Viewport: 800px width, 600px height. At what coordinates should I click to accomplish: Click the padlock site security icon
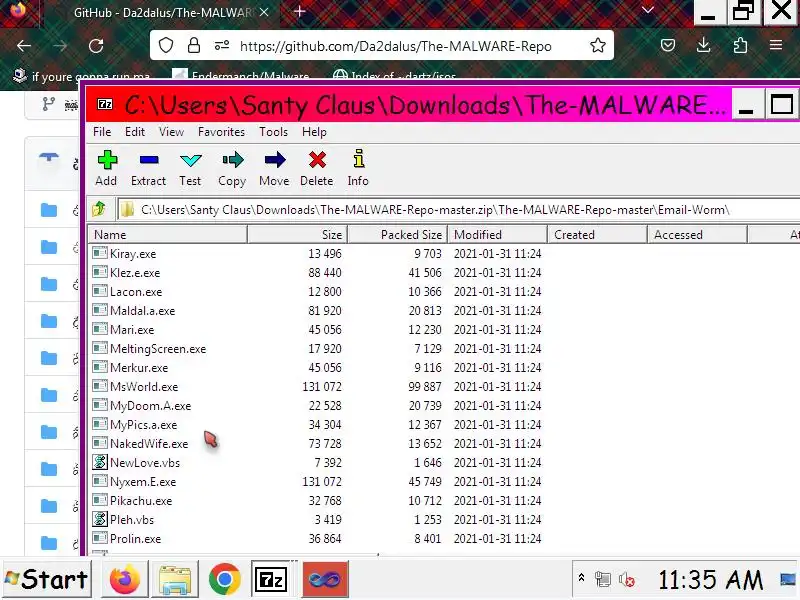tap(194, 46)
